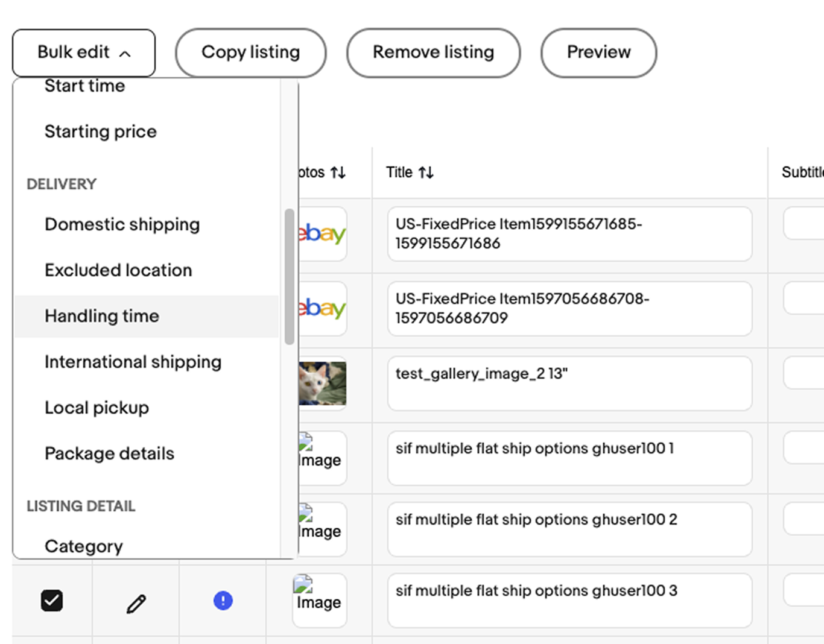This screenshot has width=824, height=644.
Task: Open image placeholder for ghuser100 1 row
Action: coord(322,458)
